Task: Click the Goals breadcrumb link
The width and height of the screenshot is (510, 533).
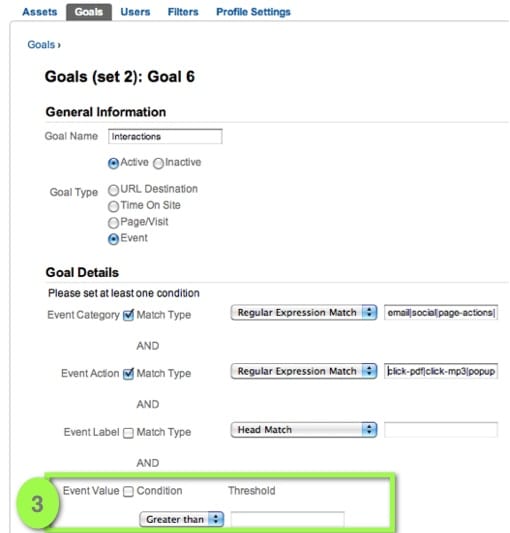Action: pyautogui.click(x=41, y=45)
